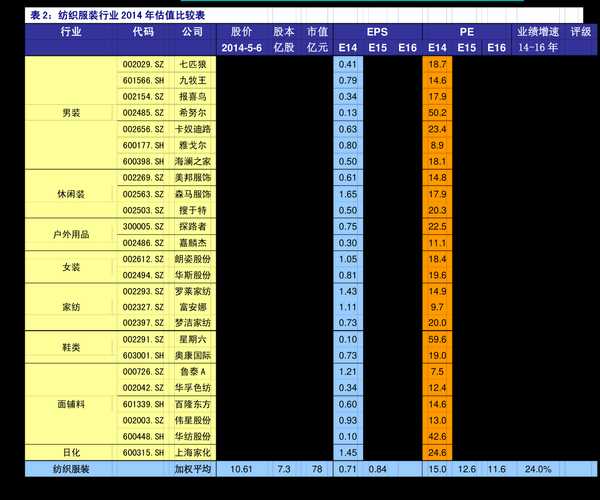The width and height of the screenshot is (600, 500).
Task: Select EPS value 0.93 for 伟星股份
Action: pos(348,420)
